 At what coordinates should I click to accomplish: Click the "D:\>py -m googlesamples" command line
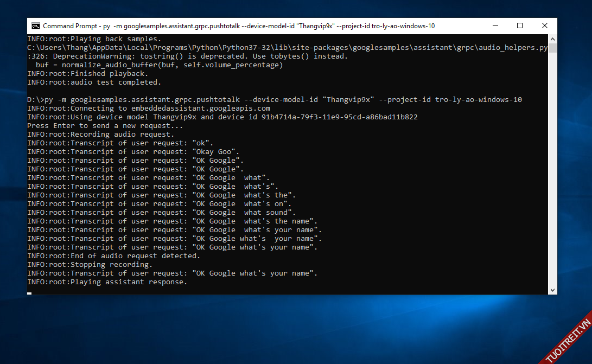[x=274, y=100]
